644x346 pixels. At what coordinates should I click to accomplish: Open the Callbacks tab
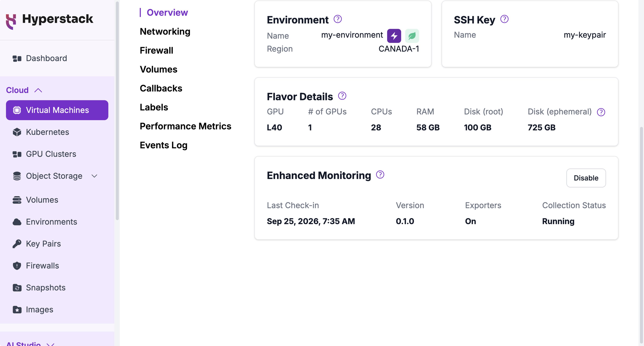pos(161,88)
